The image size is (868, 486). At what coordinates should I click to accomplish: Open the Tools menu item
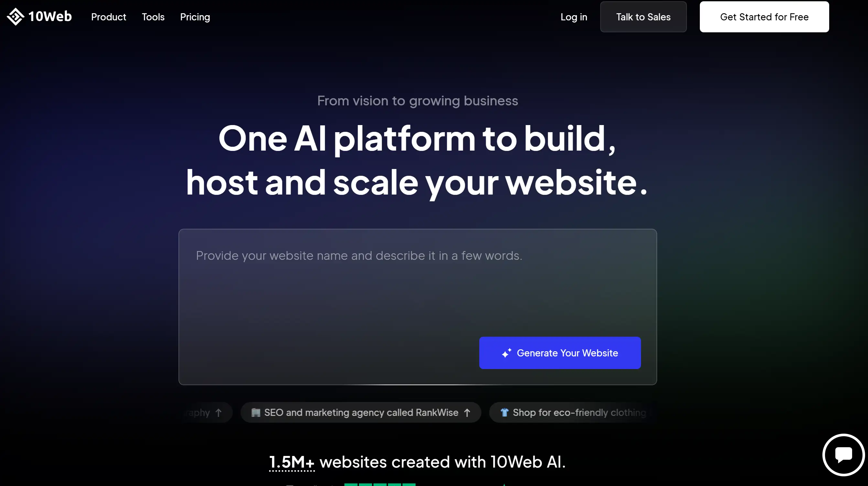click(153, 17)
